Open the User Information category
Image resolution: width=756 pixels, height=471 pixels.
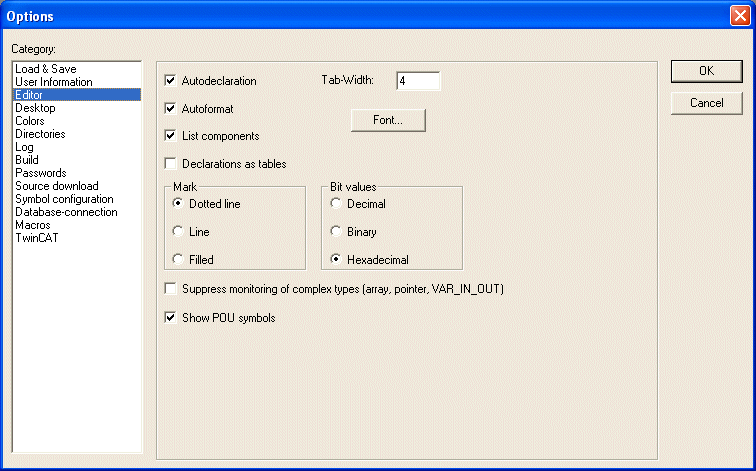77,82
